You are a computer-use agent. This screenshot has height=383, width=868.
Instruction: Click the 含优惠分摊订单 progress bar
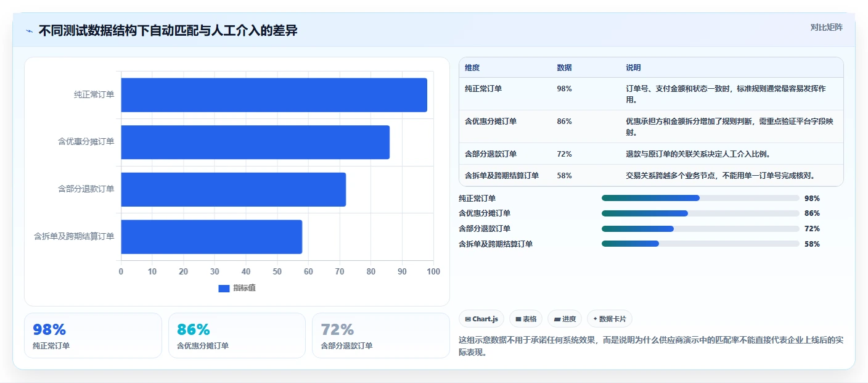pos(700,213)
